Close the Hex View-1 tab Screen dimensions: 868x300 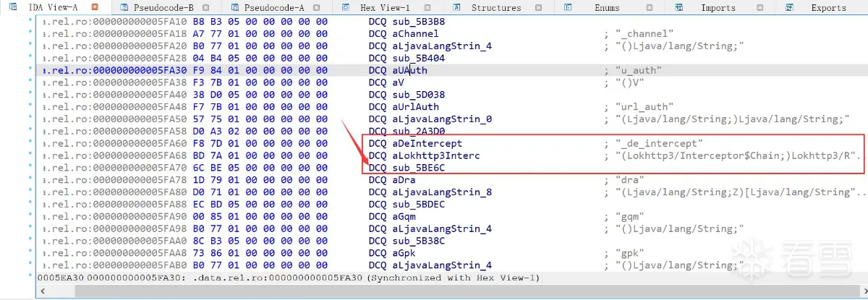[428, 7]
